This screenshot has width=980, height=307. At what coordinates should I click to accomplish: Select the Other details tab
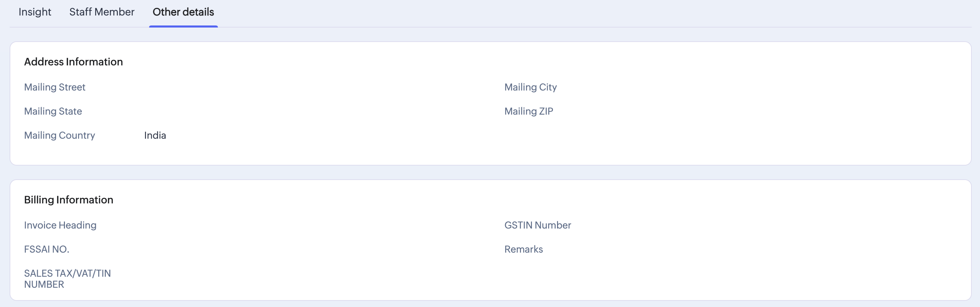pos(183,12)
